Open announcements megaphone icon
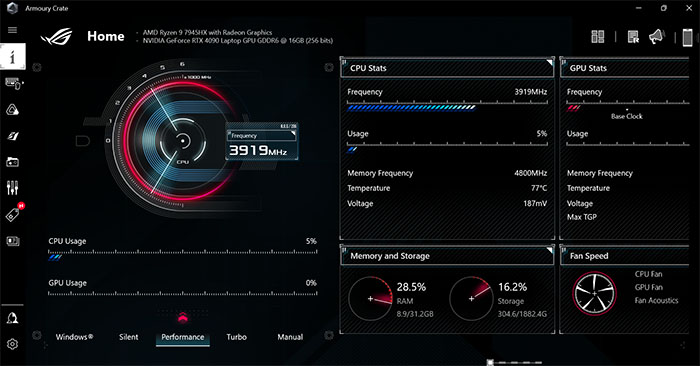Viewport: 700px width, 366px height. pos(657,37)
